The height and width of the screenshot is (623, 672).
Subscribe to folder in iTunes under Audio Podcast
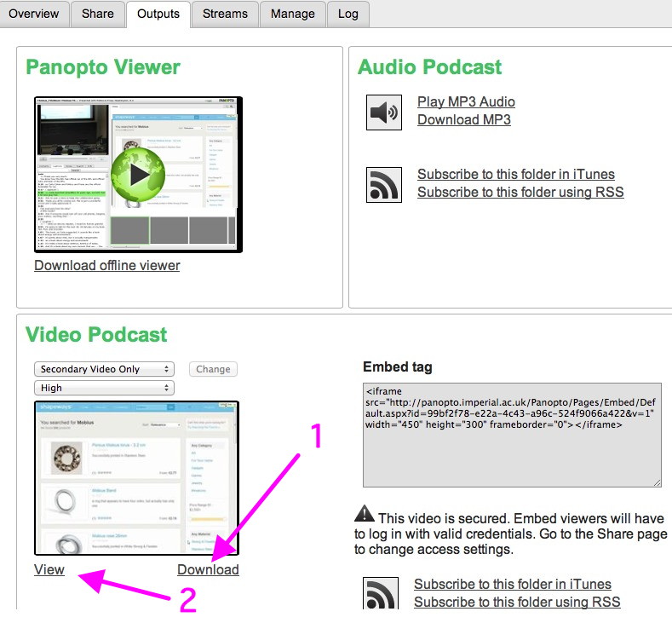click(x=516, y=174)
